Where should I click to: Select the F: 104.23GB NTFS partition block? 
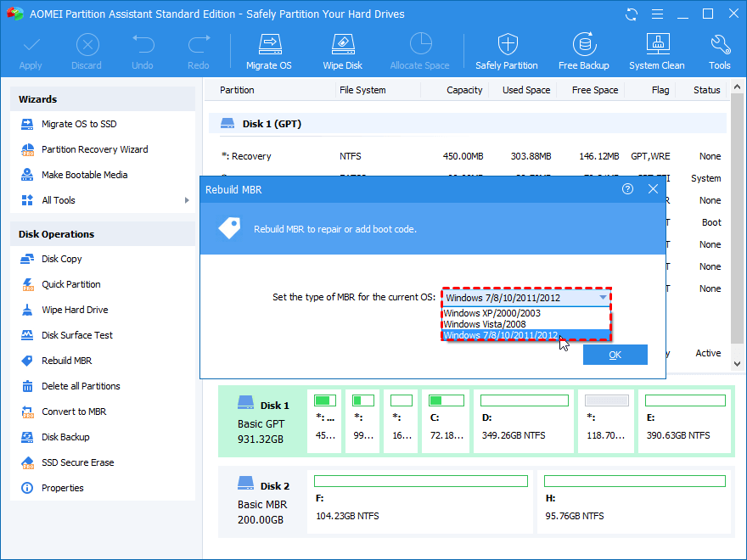click(420, 502)
